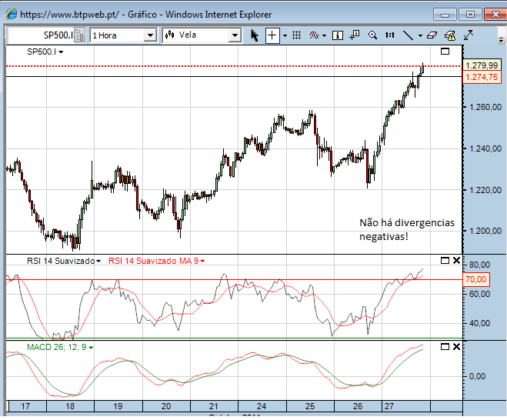
Task: Open the symbol search icon beside SP500.I
Action: tap(79, 35)
